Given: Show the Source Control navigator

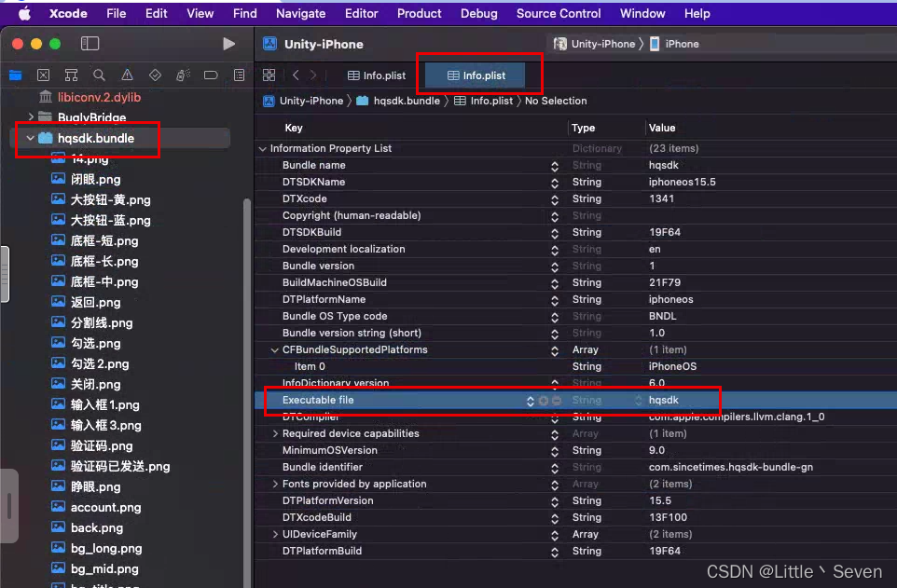Looking at the screenshot, I should pos(44,75).
